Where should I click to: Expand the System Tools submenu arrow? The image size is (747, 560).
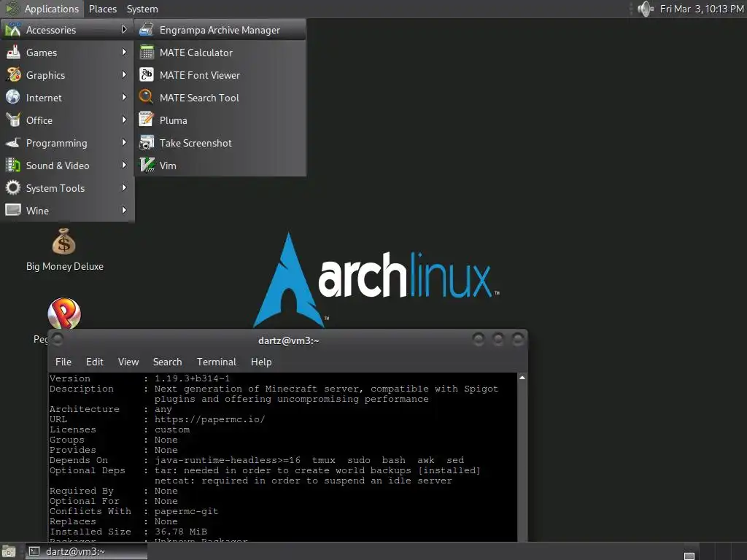[124, 187]
